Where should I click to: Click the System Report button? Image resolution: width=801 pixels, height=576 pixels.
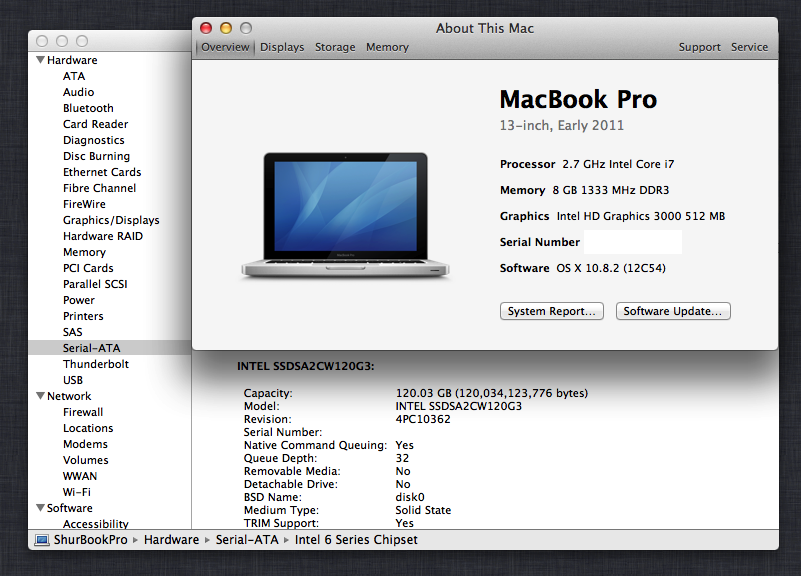[552, 311]
